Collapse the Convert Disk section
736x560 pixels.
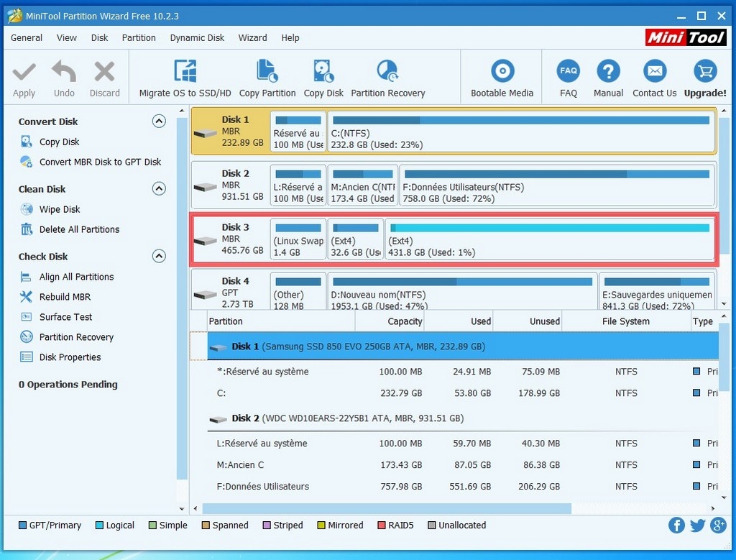[x=159, y=121]
